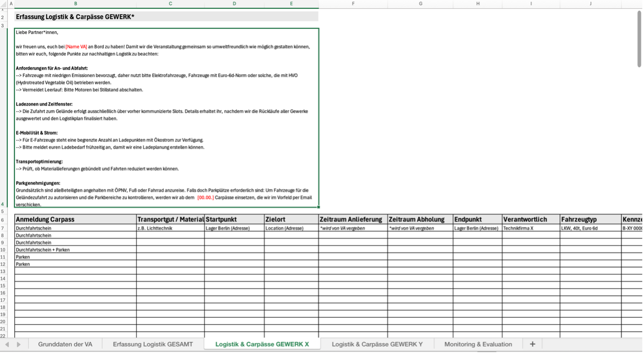Select column C header
The height and width of the screenshot is (354, 644).
[170, 4]
